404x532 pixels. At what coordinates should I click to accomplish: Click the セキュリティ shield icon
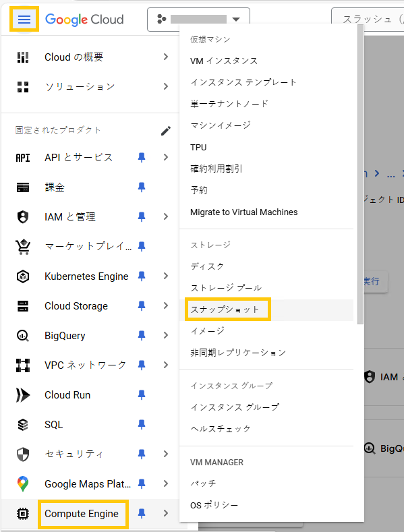[23, 454]
